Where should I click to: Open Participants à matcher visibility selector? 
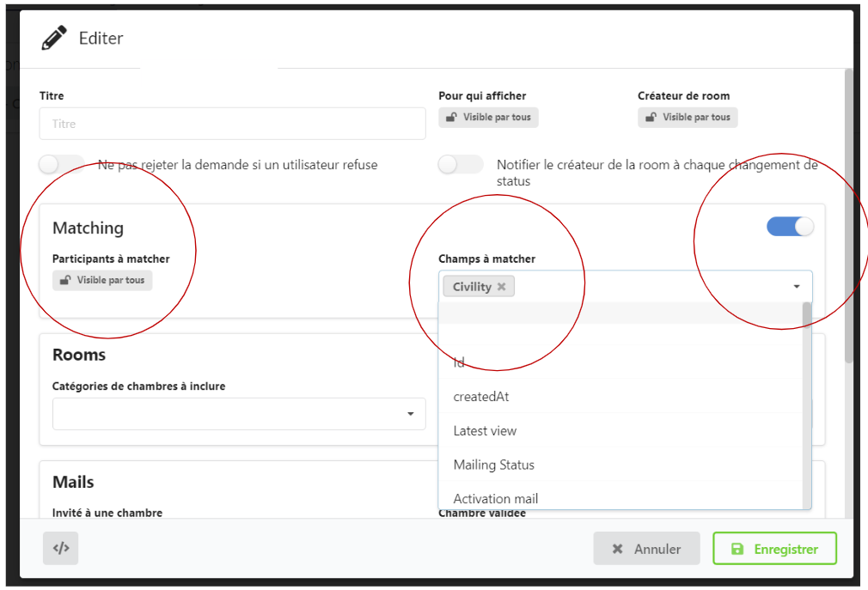click(102, 281)
